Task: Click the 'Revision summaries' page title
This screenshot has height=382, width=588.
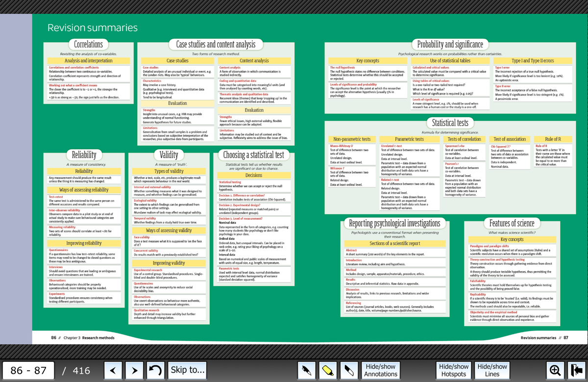Action: tap(92, 28)
